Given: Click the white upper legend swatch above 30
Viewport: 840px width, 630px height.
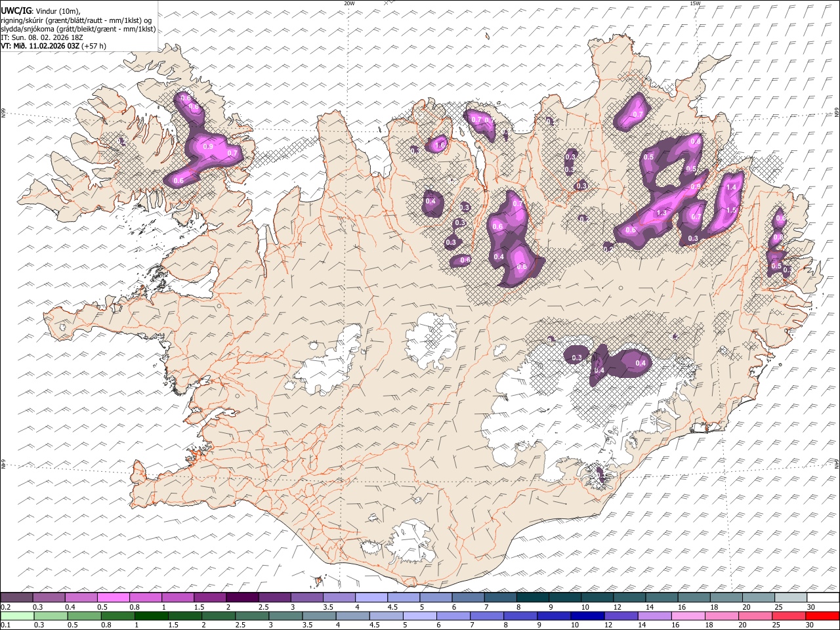Looking at the screenshot, I should tap(823, 597).
